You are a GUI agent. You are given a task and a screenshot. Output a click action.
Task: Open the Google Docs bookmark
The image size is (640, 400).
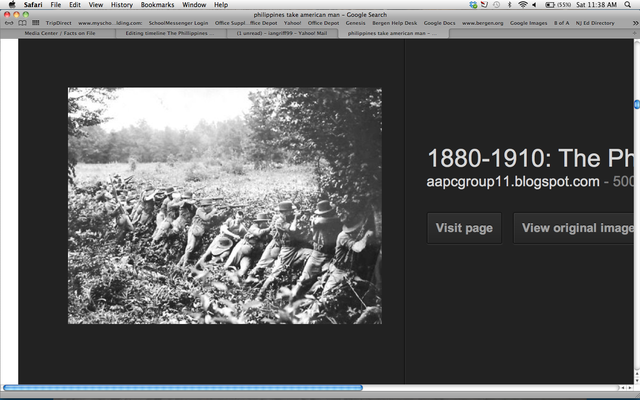point(440,23)
